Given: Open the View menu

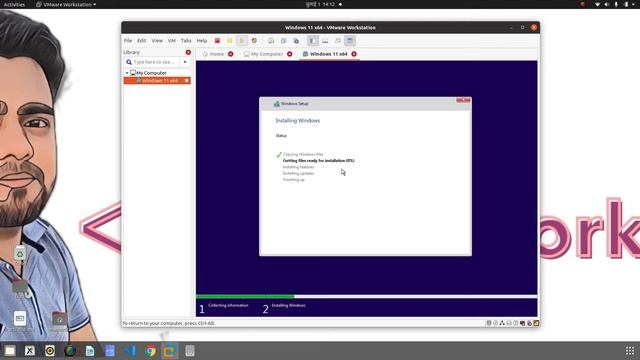Looking at the screenshot, I should (x=157, y=41).
